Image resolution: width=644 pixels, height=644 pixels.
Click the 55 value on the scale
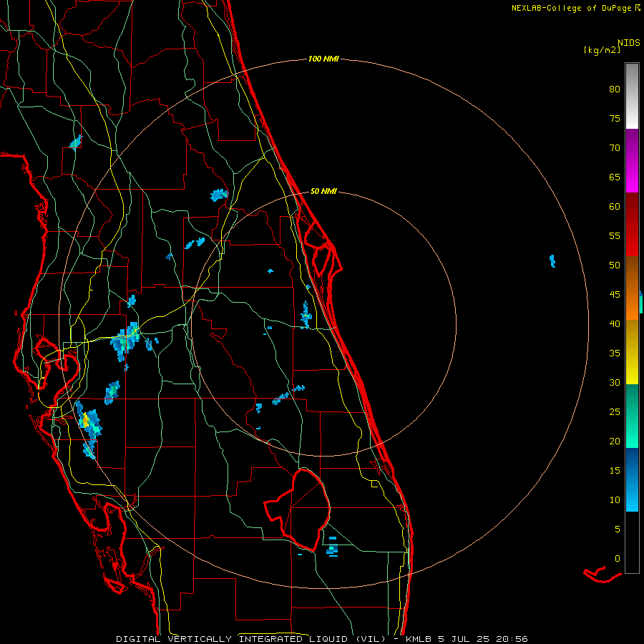pos(615,235)
